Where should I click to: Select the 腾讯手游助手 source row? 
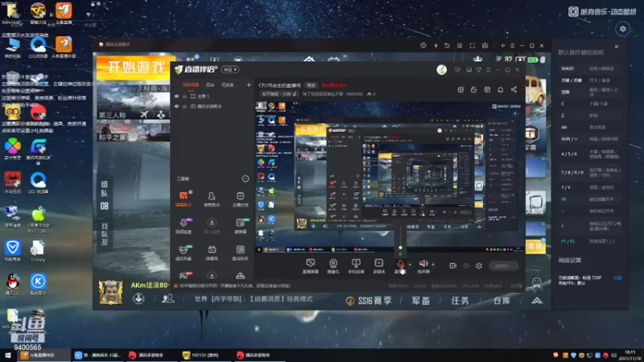tap(213, 106)
